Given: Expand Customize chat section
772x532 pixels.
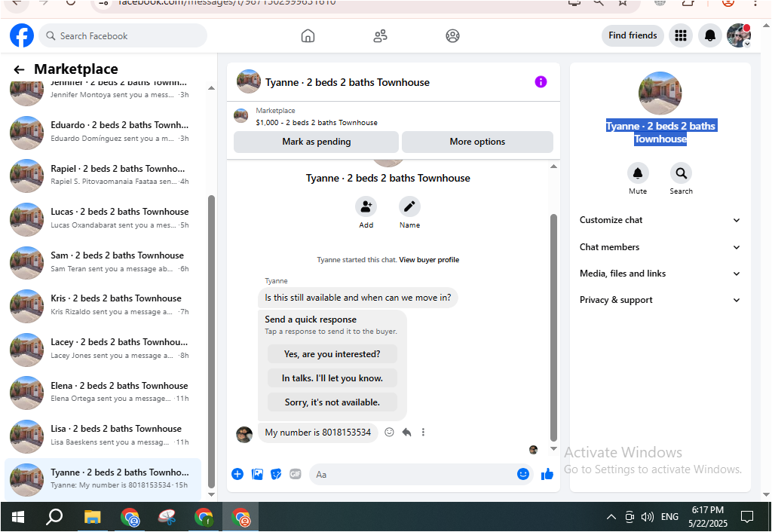Looking at the screenshot, I should click(660, 220).
